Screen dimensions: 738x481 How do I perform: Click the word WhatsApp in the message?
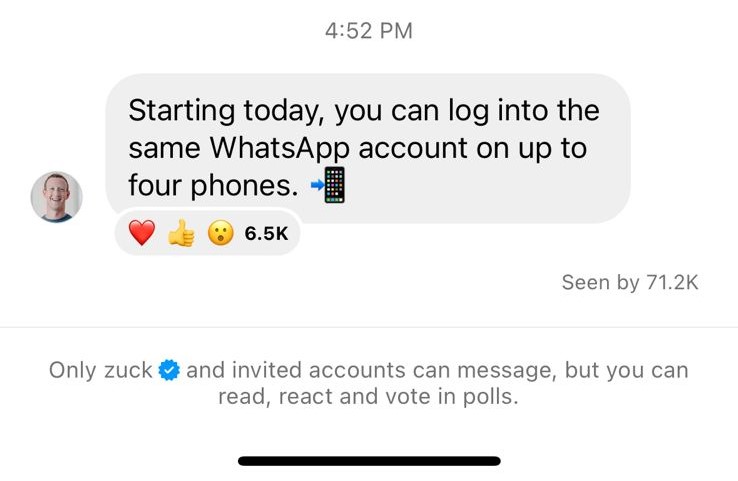(280, 147)
